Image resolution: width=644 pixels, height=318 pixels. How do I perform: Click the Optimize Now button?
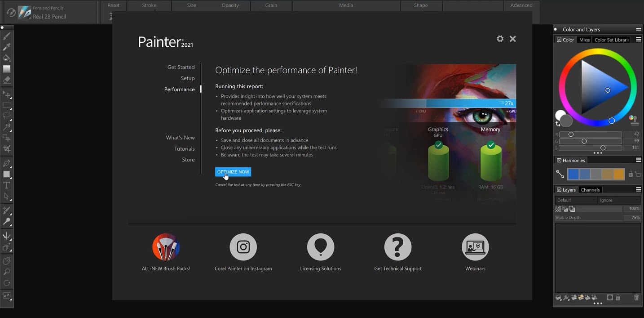(x=233, y=171)
